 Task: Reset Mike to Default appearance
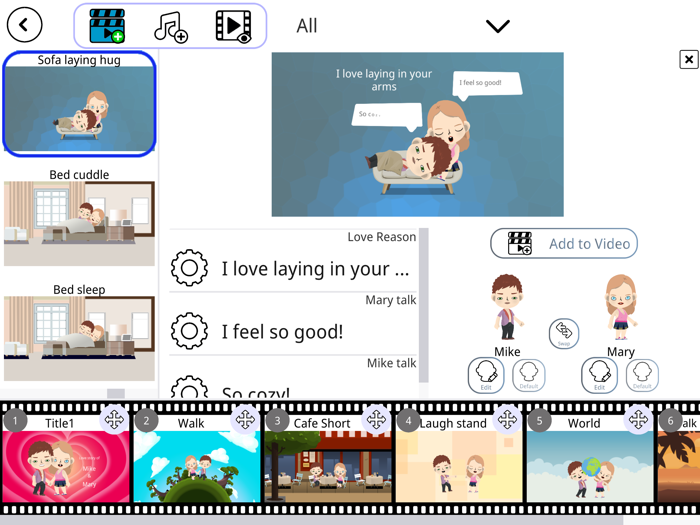(x=529, y=375)
